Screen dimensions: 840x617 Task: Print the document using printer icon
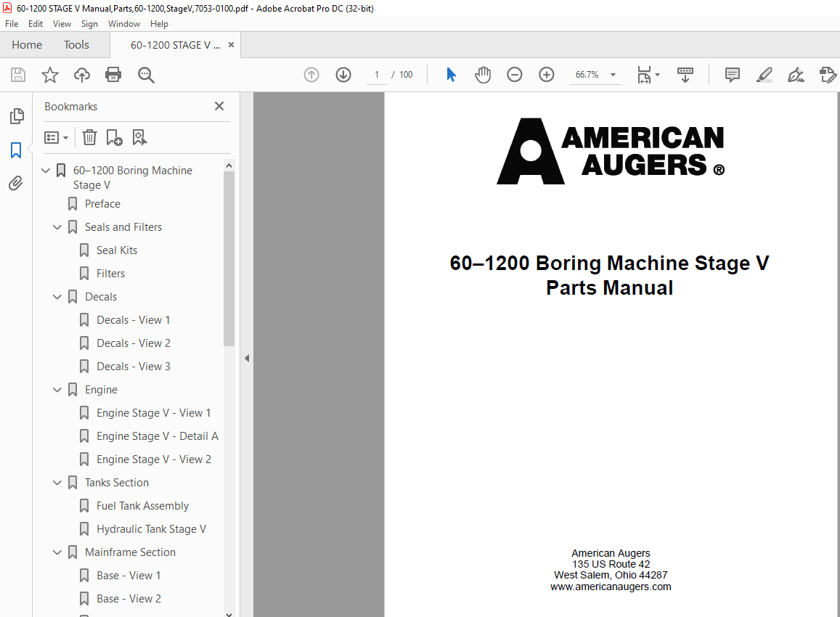[113, 75]
